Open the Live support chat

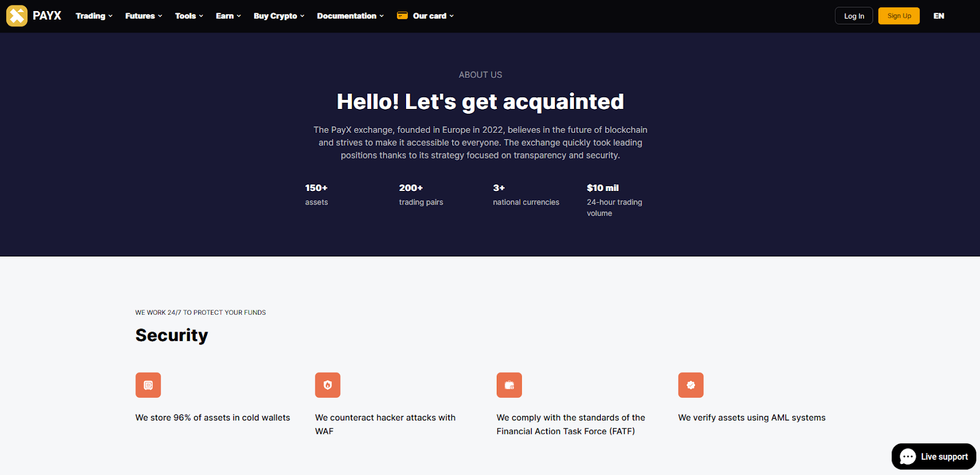click(x=944, y=457)
